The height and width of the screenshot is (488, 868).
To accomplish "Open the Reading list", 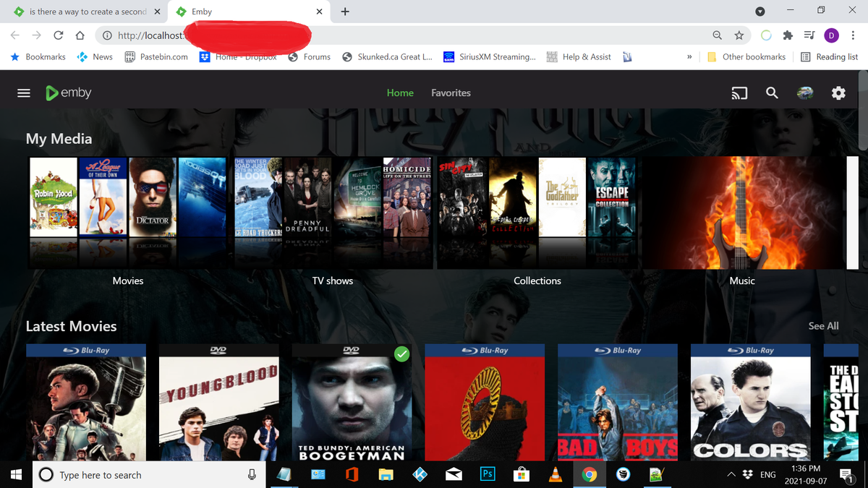I will [x=830, y=57].
